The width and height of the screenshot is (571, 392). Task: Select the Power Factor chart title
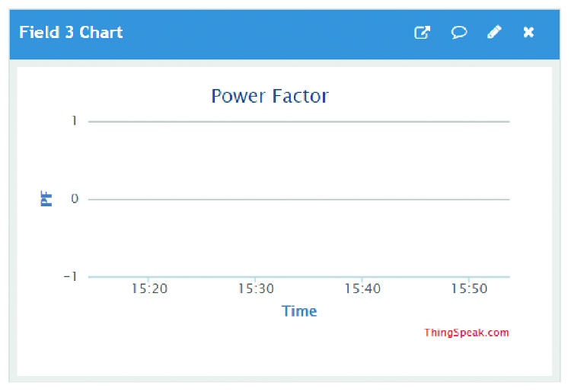[x=270, y=97]
